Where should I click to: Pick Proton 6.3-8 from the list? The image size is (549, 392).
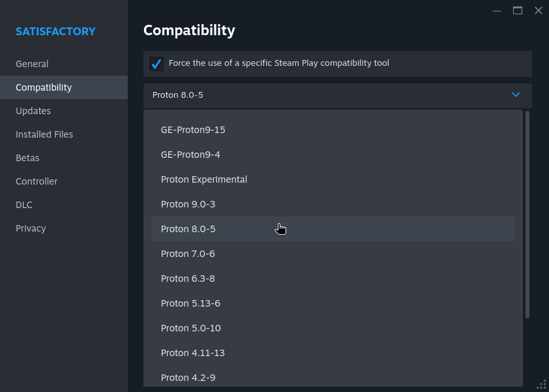[x=333, y=279]
